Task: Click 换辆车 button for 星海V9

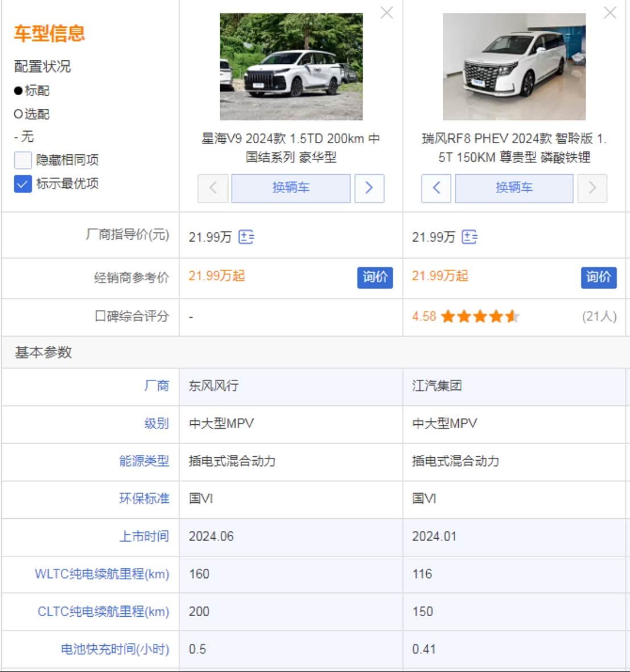Action: (x=291, y=188)
